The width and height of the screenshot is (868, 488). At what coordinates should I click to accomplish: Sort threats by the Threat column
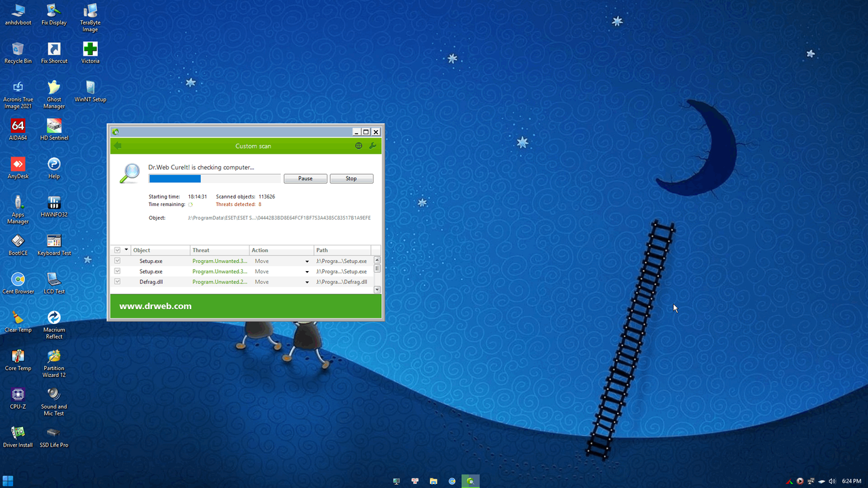coord(220,250)
